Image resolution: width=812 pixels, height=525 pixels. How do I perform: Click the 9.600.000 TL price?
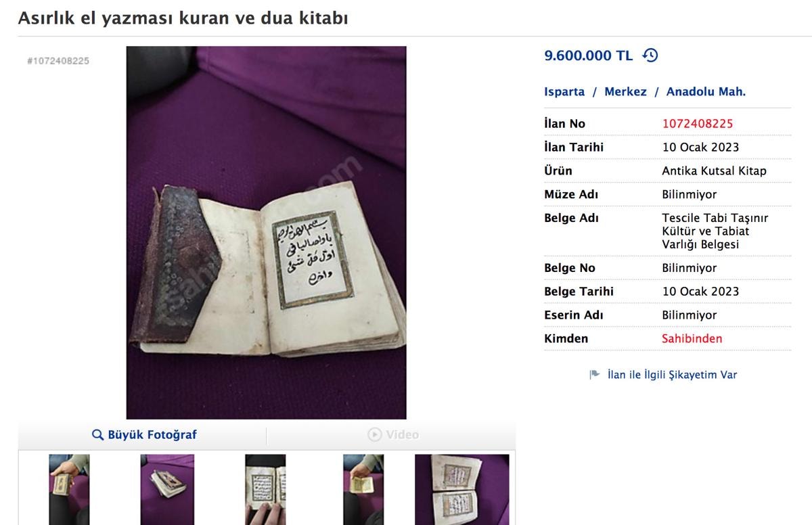[x=588, y=55]
